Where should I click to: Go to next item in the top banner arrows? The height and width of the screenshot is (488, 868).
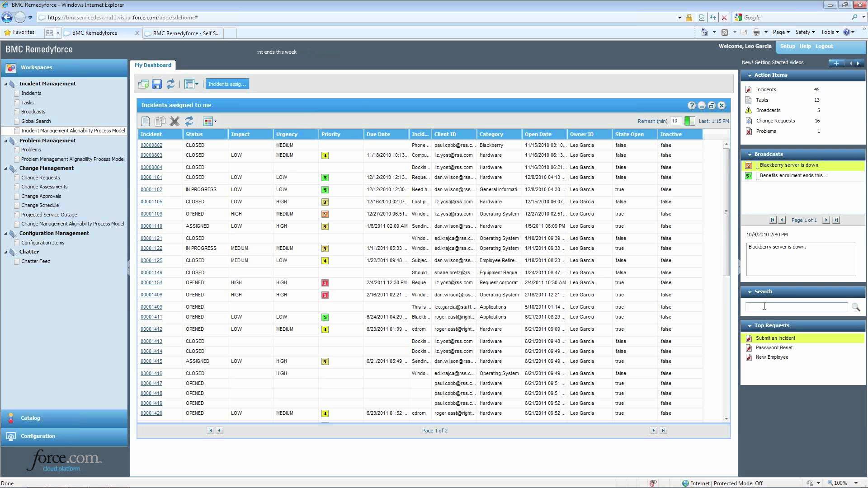click(858, 63)
